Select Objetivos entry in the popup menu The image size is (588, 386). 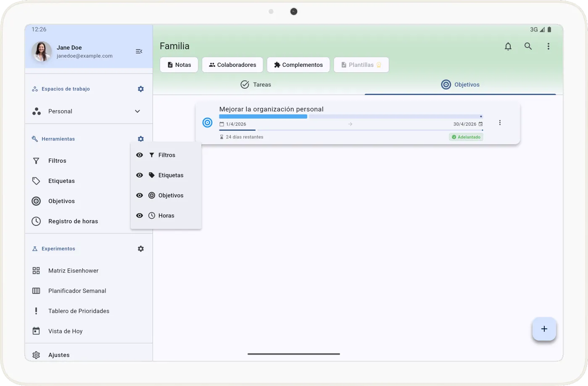click(166, 196)
